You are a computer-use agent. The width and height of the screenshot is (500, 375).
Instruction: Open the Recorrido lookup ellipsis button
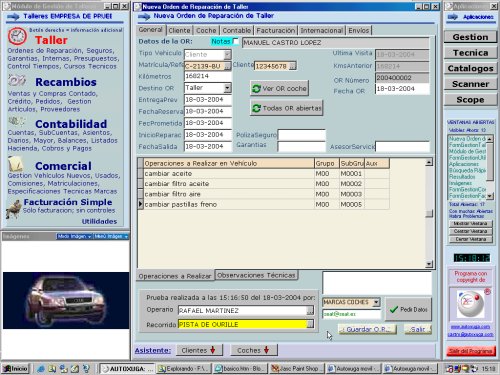click(x=310, y=324)
